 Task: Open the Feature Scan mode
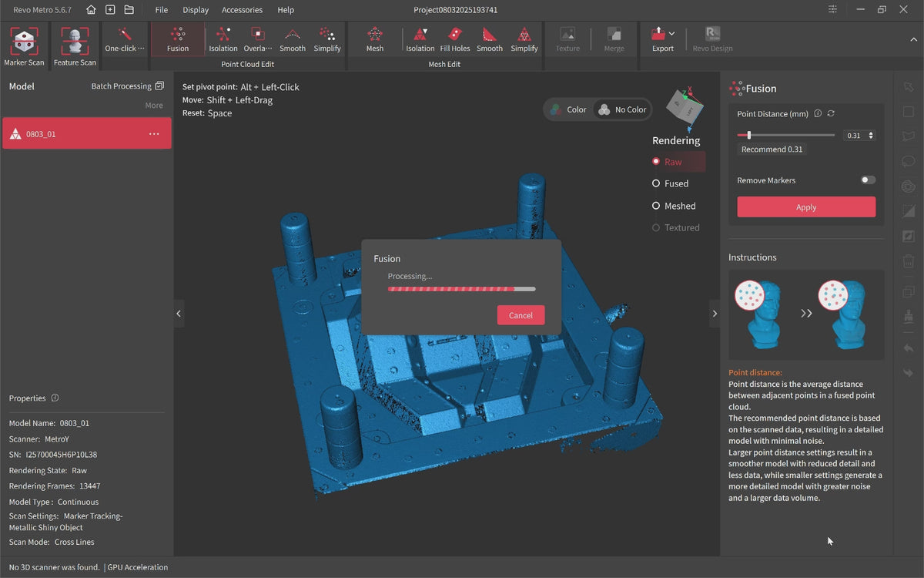[75, 43]
